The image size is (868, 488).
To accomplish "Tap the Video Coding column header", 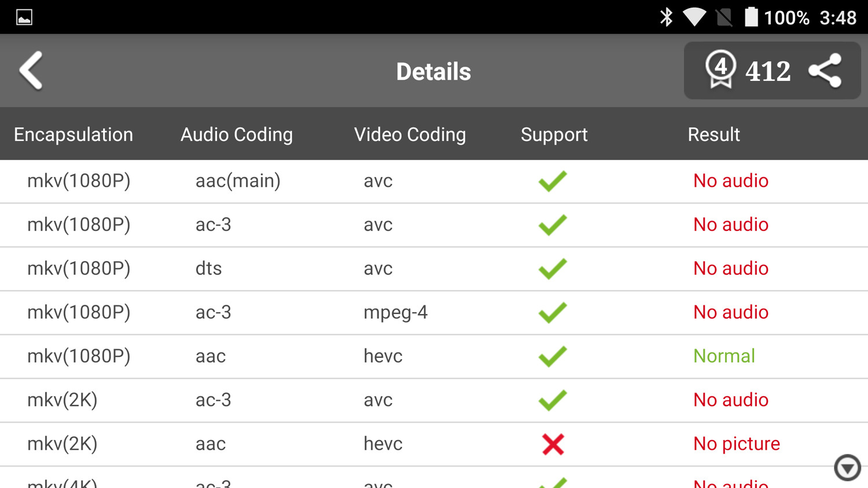I will click(x=410, y=135).
